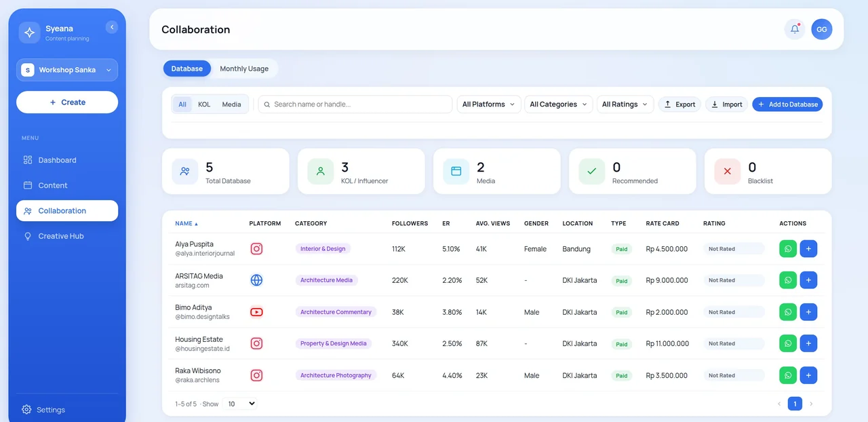Select the KOL segment filter

(x=204, y=104)
